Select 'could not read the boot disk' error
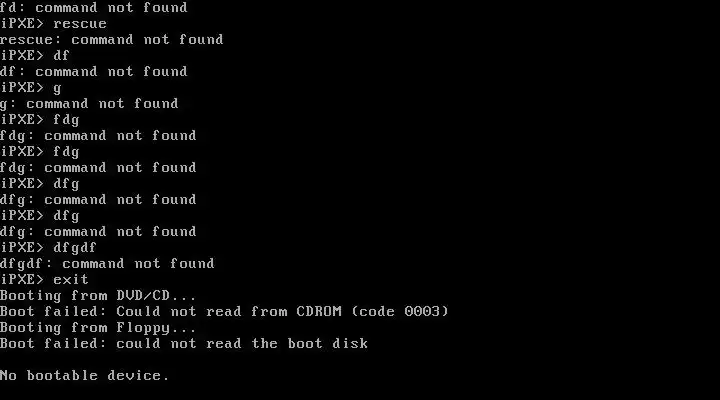 (x=242, y=344)
